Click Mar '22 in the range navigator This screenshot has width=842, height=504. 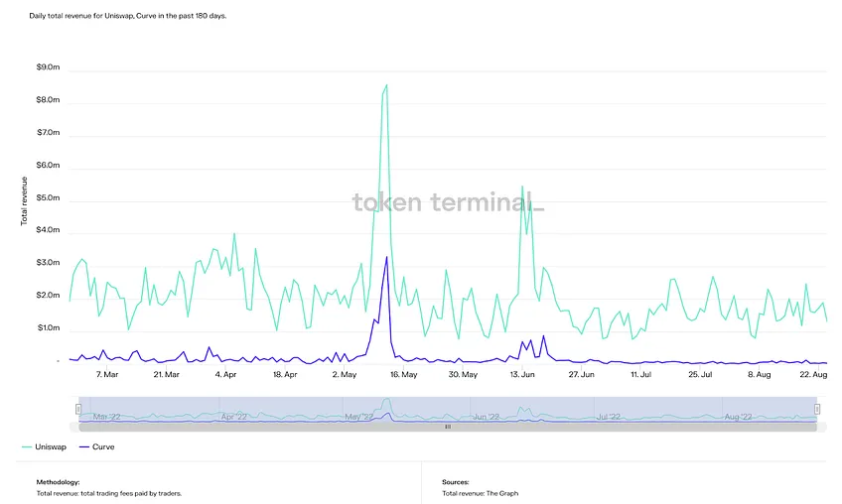pos(107,417)
